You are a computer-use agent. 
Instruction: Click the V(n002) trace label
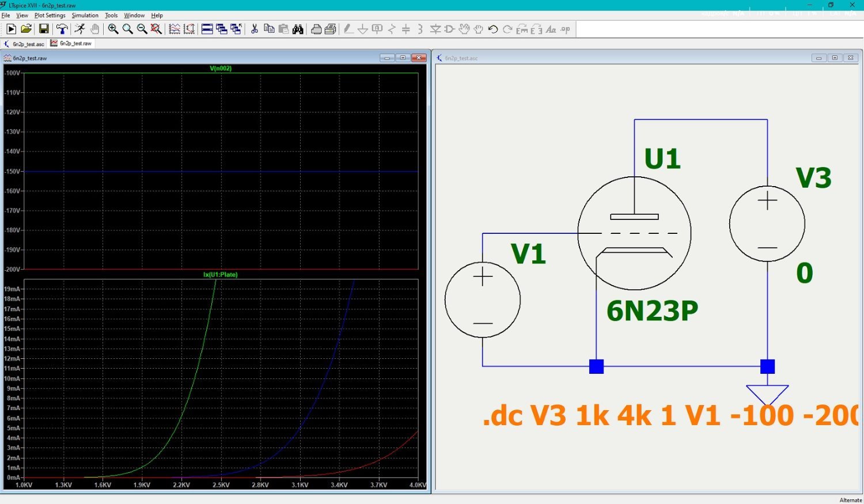click(x=221, y=69)
